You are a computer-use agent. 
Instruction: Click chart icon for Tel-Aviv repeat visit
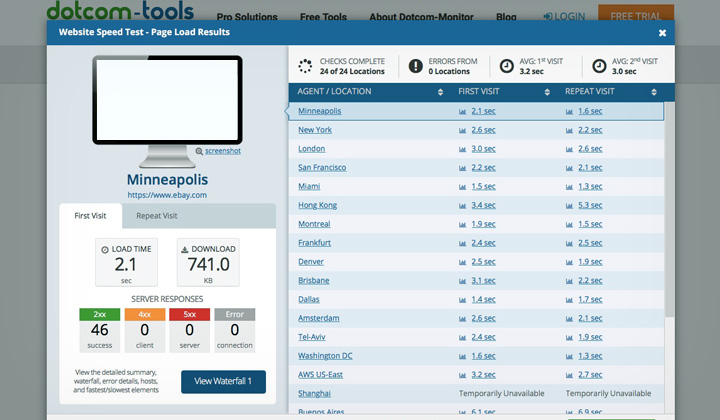[x=569, y=337]
